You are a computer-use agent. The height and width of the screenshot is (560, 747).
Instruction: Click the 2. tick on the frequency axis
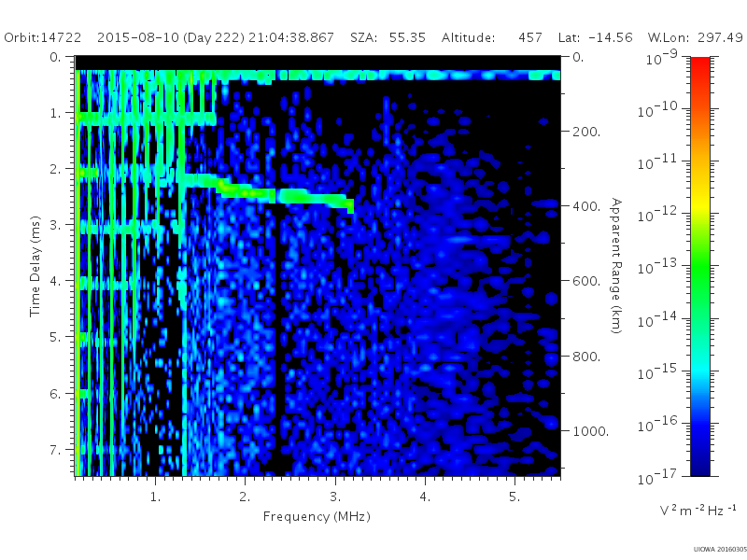pos(245,497)
